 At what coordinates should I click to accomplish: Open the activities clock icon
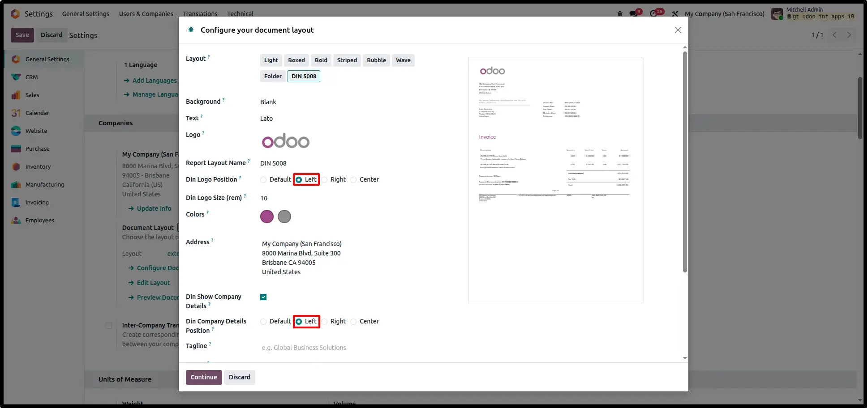(x=653, y=13)
